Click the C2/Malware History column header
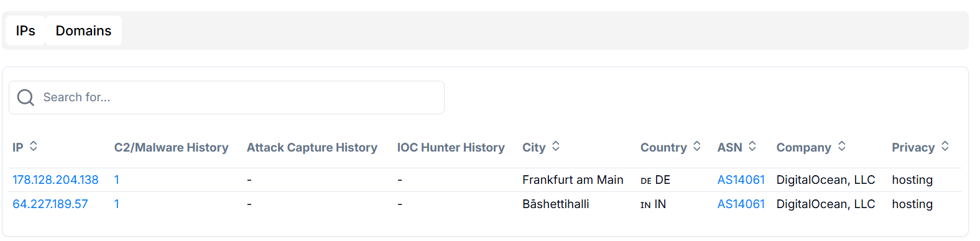 (171, 147)
